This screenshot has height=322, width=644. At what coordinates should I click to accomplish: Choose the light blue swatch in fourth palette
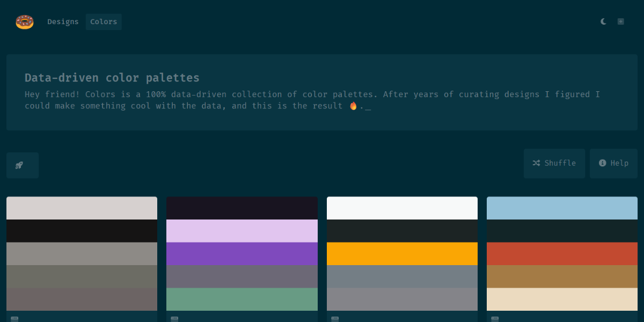point(562,208)
